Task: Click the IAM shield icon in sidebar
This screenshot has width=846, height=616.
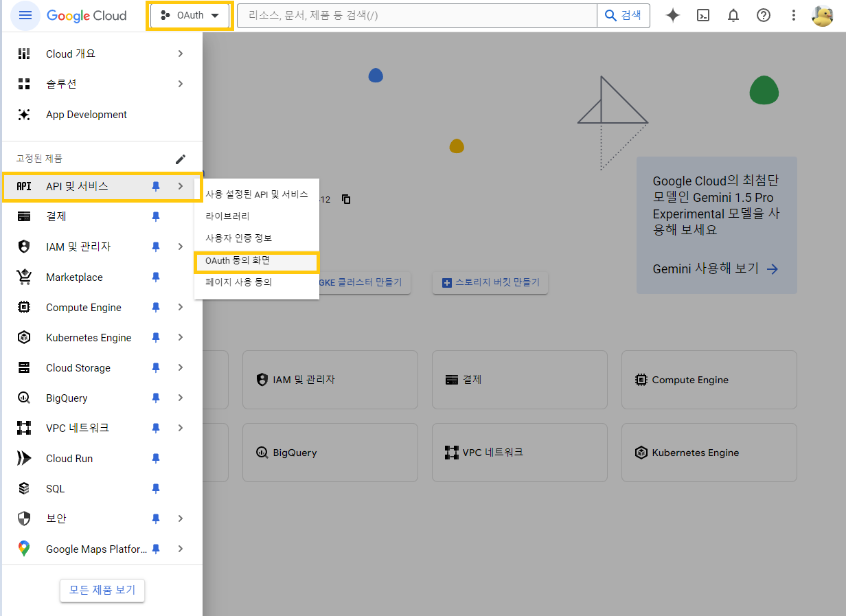Action: tap(24, 247)
